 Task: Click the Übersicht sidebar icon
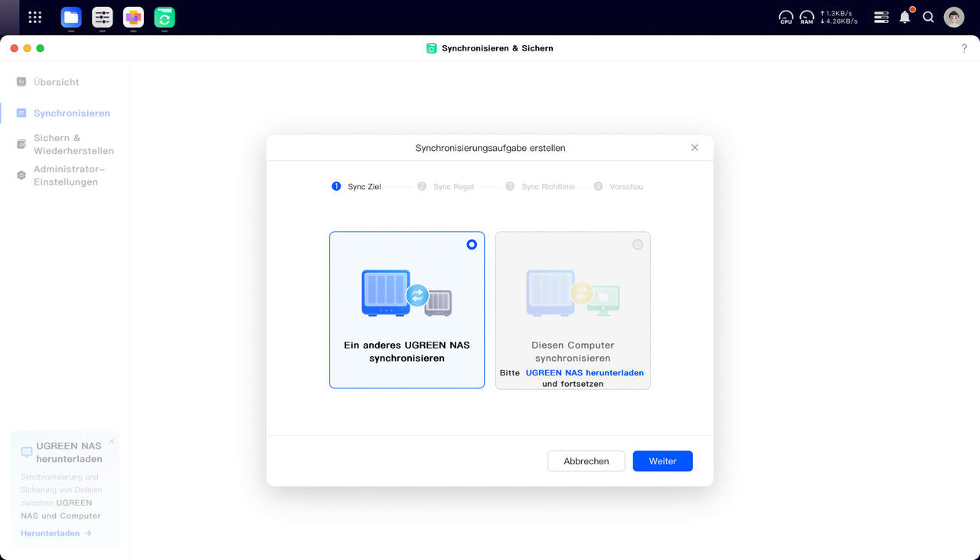21,82
